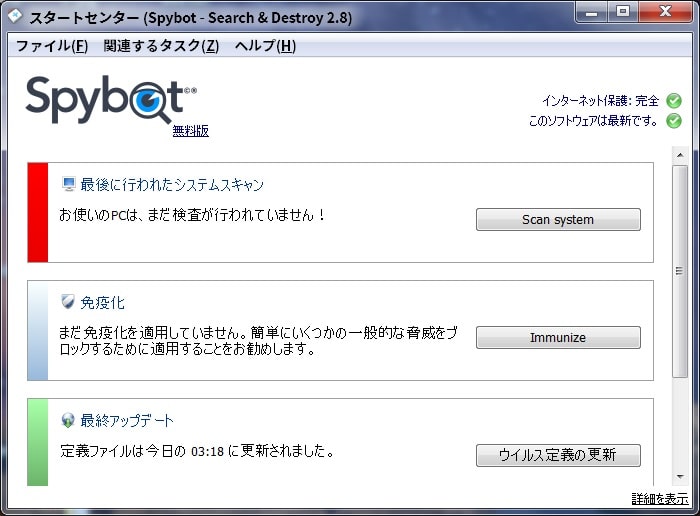700x516 pixels.
Task: Click the 詳細を表示 link
Action: pyautogui.click(x=660, y=499)
